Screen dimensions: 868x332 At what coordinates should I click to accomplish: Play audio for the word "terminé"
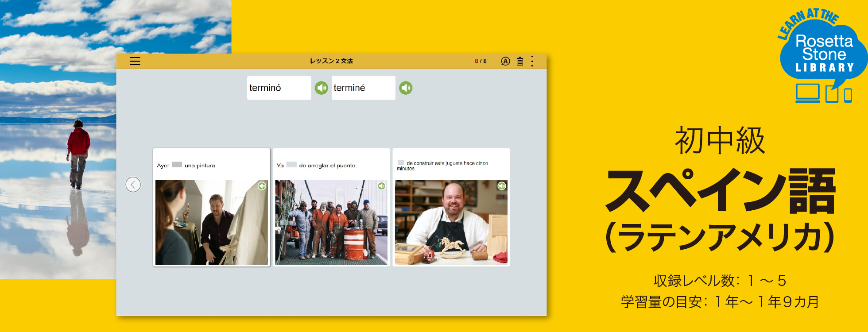406,88
